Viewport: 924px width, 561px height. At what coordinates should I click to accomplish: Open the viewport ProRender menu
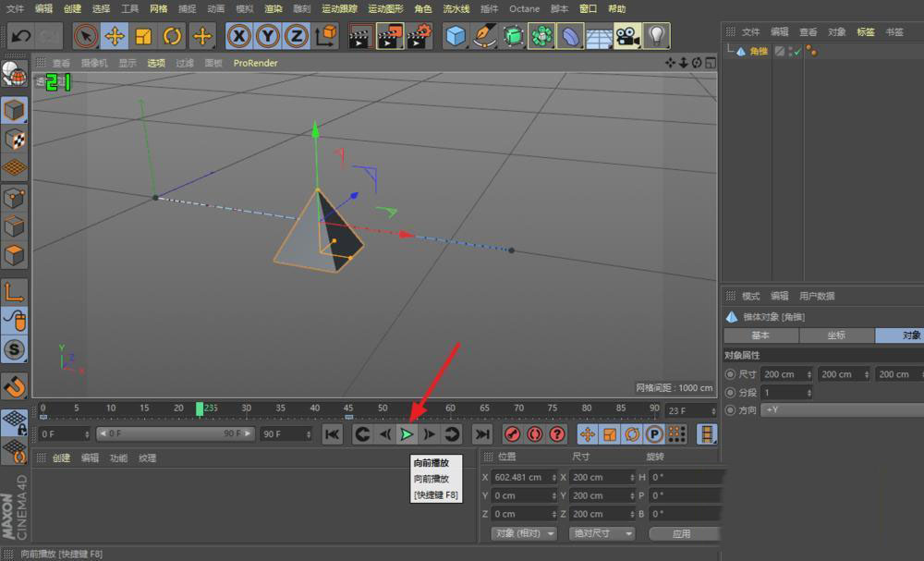(255, 63)
